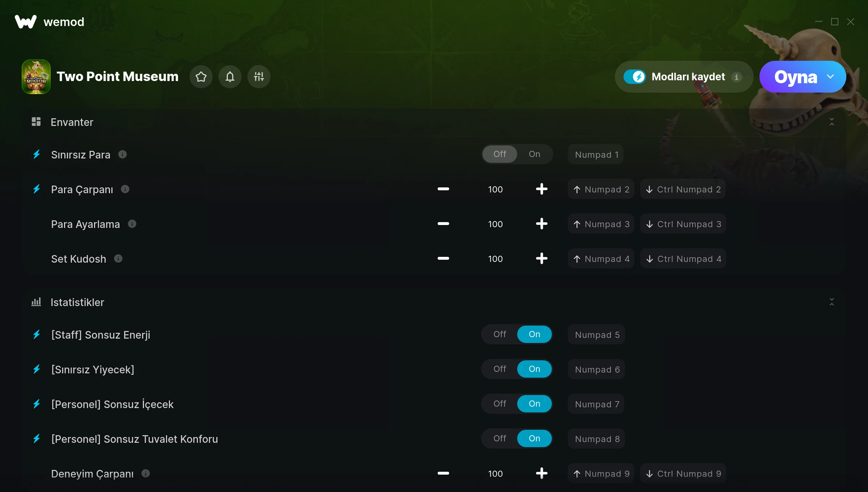Turn off [Sınırsız Yiyecek]

[500, 369]
